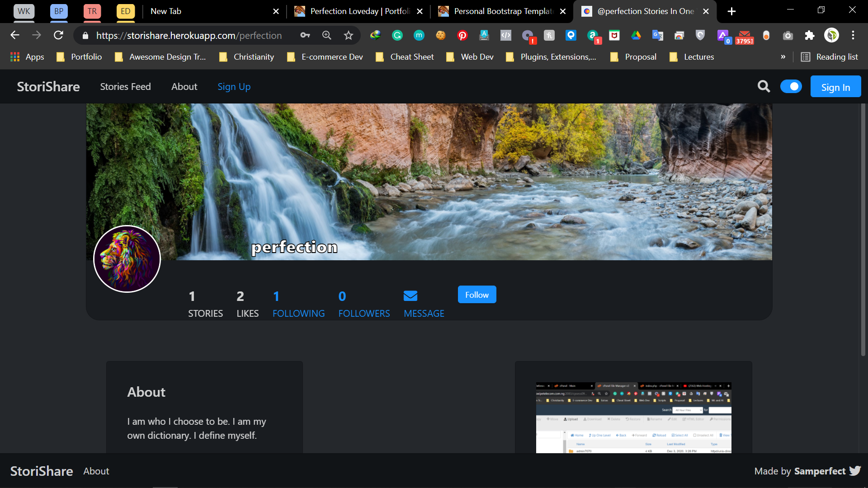Click the envelope message icon
Viewport: 868px width, 488px height.
coord(410,296)
